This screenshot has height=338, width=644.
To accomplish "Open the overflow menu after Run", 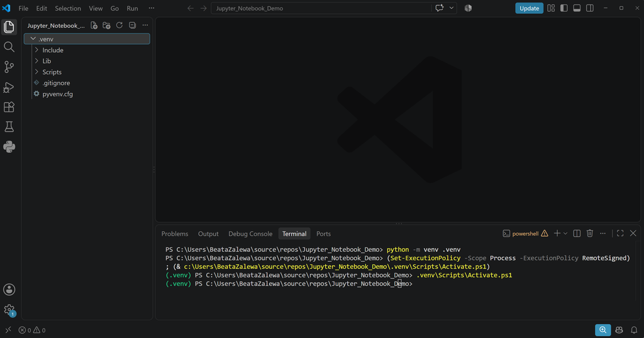I will [x=152, y=8].
